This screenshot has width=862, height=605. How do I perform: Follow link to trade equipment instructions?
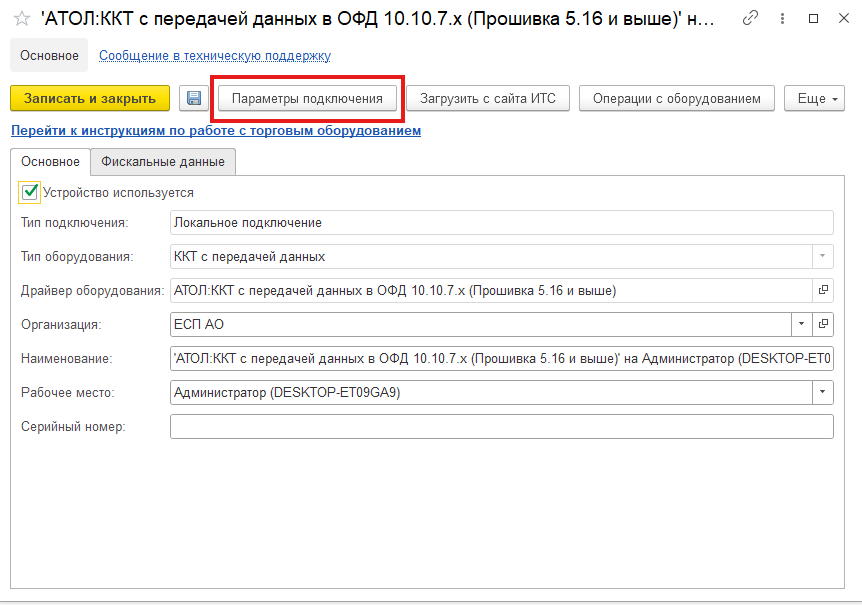(x=216, y=131)
